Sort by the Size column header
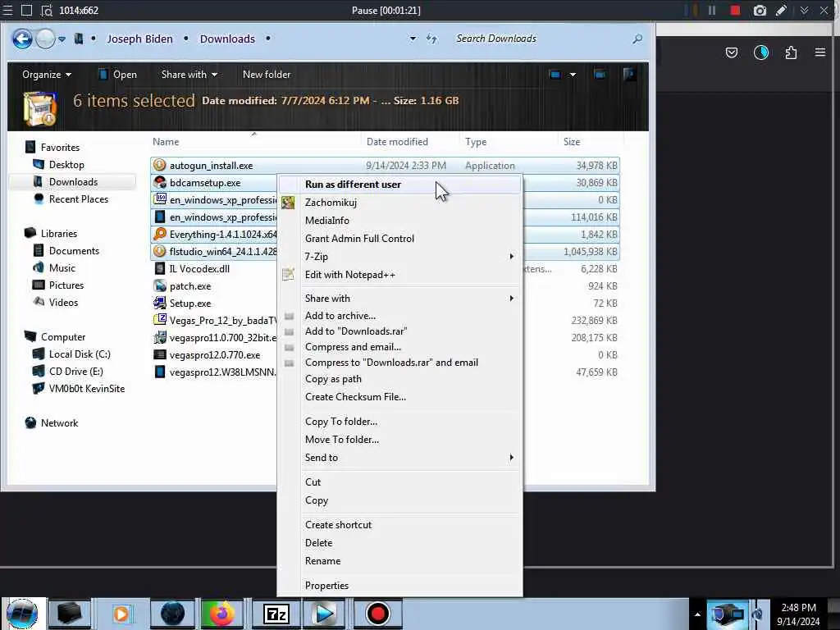 (572, 141)
